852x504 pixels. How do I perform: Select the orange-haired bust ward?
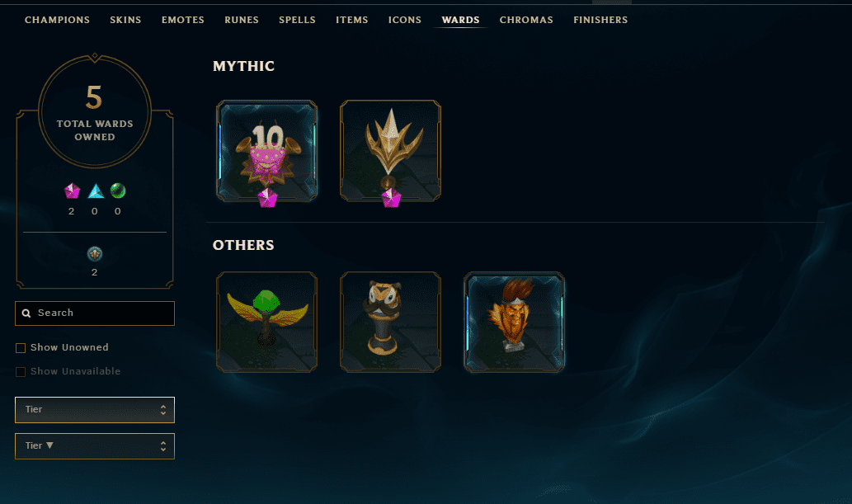click(514, 322)
